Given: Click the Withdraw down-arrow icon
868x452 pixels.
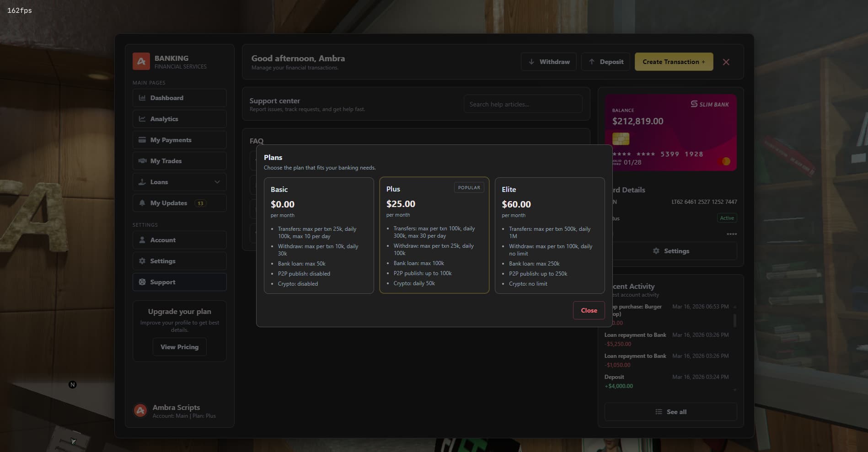Looking at the screenshot, I should [x=531, y=62].
